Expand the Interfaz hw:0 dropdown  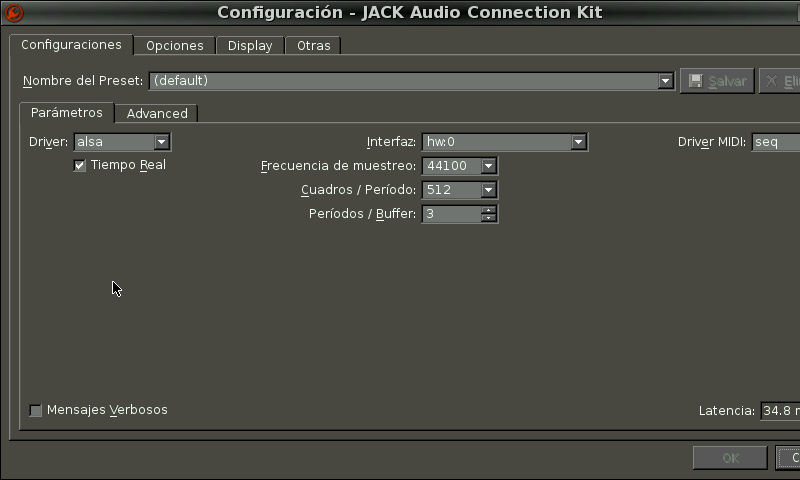click(505, 142)
